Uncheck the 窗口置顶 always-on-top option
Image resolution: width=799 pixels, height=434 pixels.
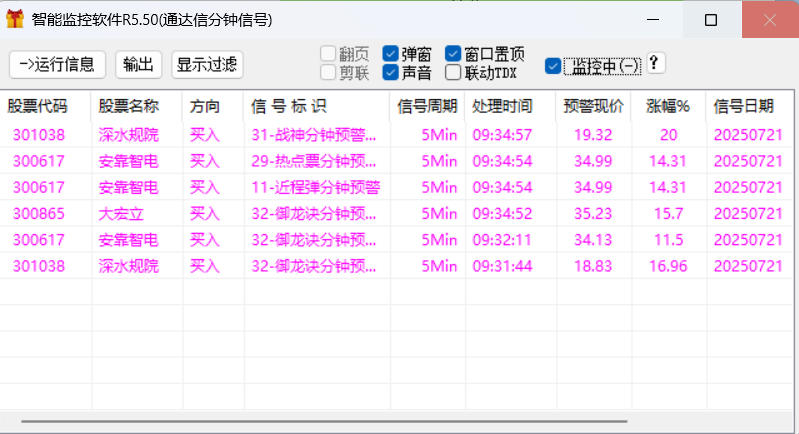(454, 54)
